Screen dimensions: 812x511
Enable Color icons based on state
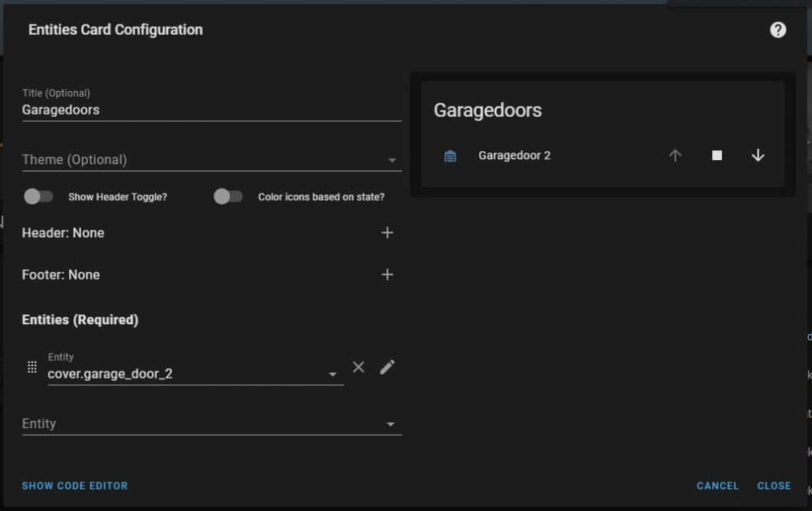pyautogui.click(x=228, y=196)
